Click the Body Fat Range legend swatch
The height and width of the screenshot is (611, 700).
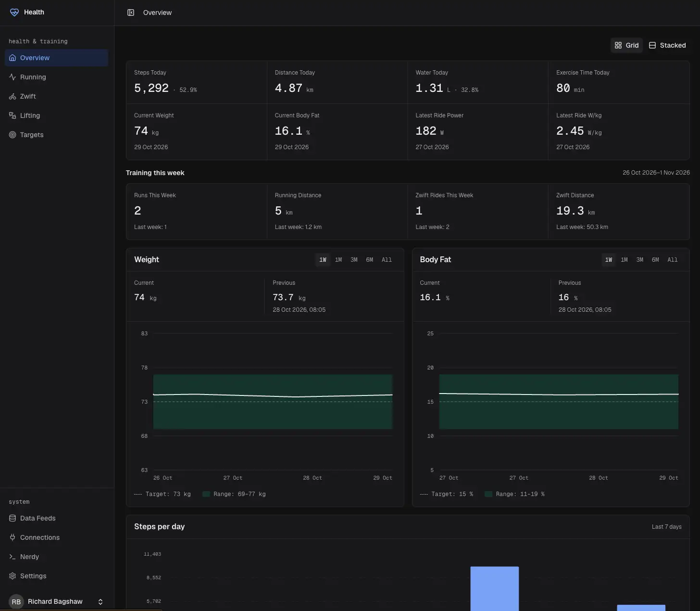(x=488, y=494)
